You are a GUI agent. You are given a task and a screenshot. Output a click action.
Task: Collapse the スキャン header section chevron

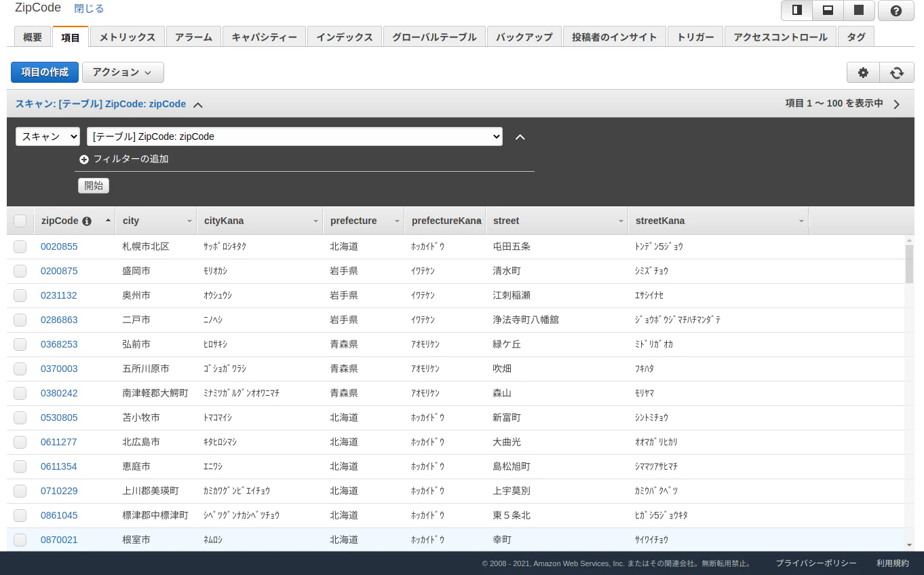coord(197,105)
